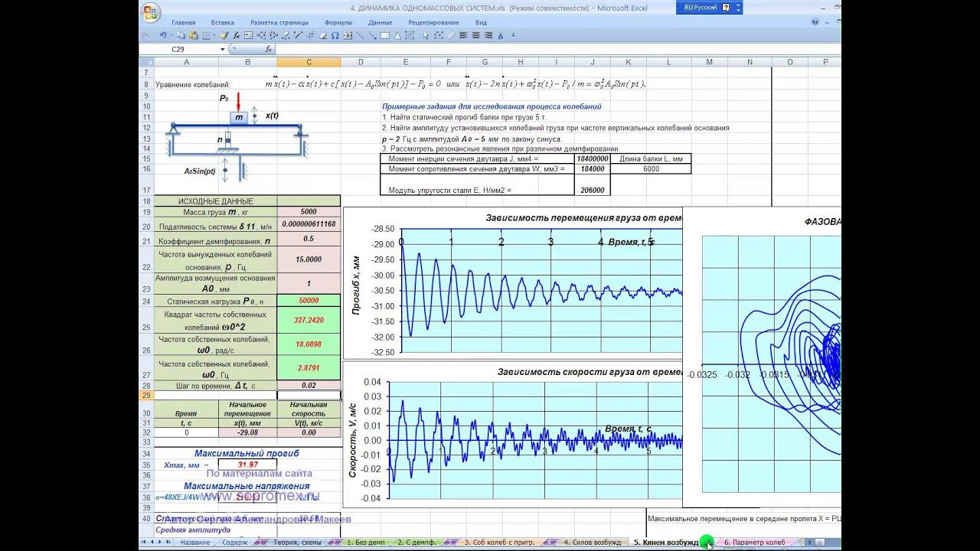Switch to the Теория, схемы sheet tab
This screenshot has height=551, width=980.
pyautogui.click(x=297, y=542)
